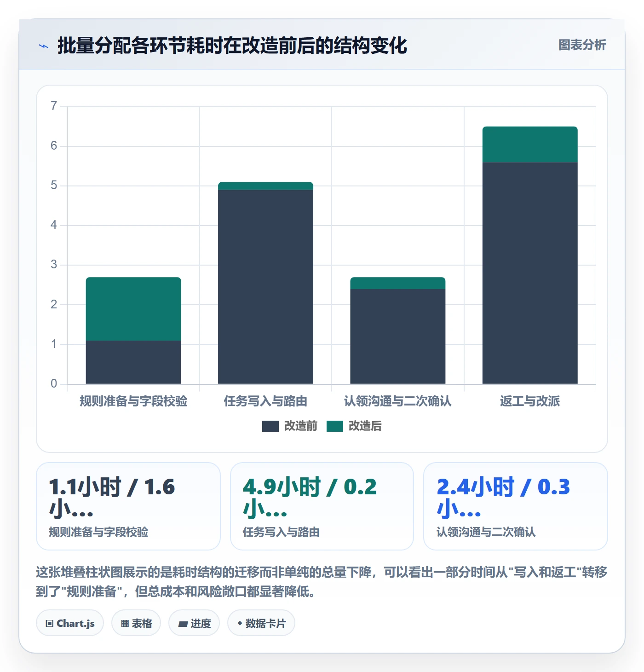
Task: Click the 改造前 segment of 认领沟通与二次确认 bar
Action: 398,336
